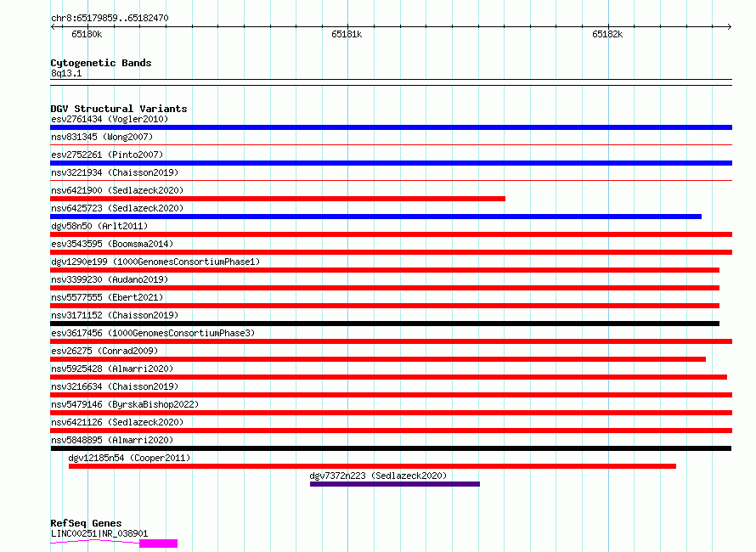756x552 pixels.
Task: Click the esv3543595 (Boomsma2014) label
Action: [x=112, y=244]
